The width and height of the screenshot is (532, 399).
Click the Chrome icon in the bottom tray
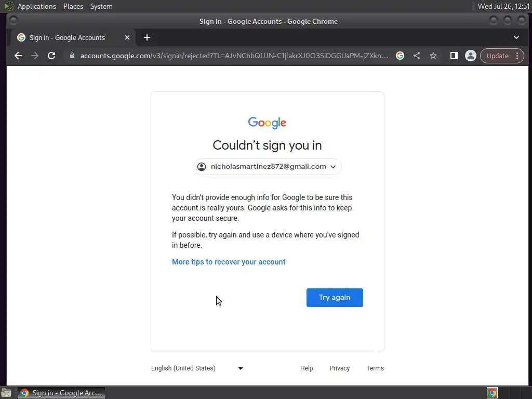coord(492,393)
